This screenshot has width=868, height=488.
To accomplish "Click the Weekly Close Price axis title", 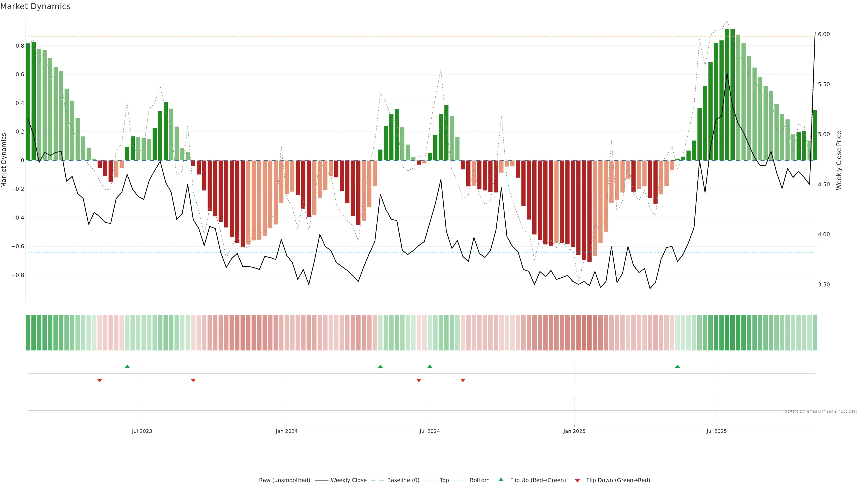I will point(839,160).
